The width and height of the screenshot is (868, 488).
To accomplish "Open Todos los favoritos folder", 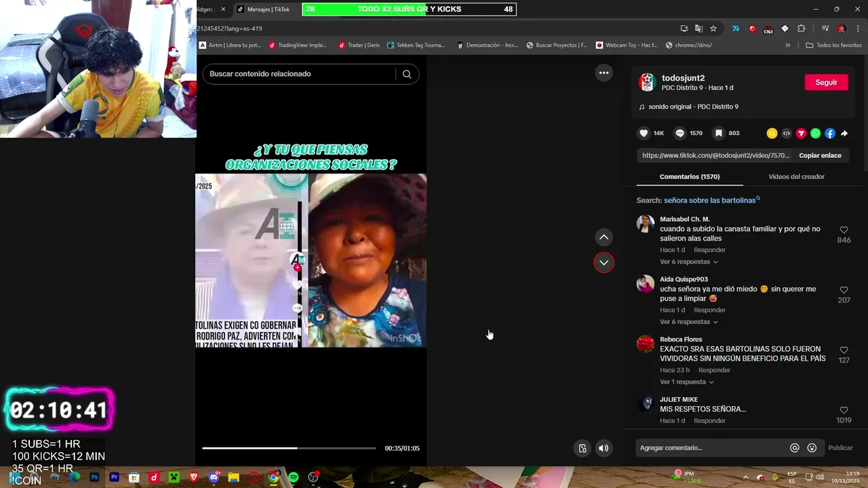I will click(x=833, y=45).
